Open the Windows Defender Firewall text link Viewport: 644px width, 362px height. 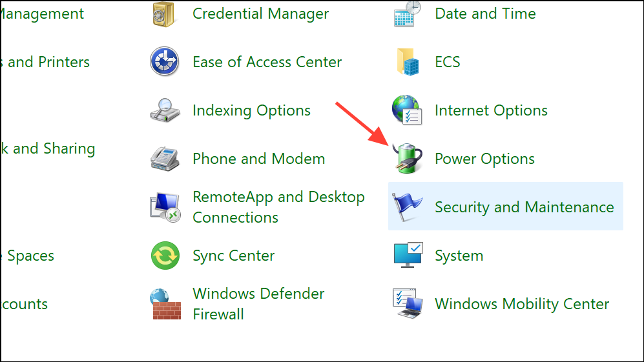259,304
